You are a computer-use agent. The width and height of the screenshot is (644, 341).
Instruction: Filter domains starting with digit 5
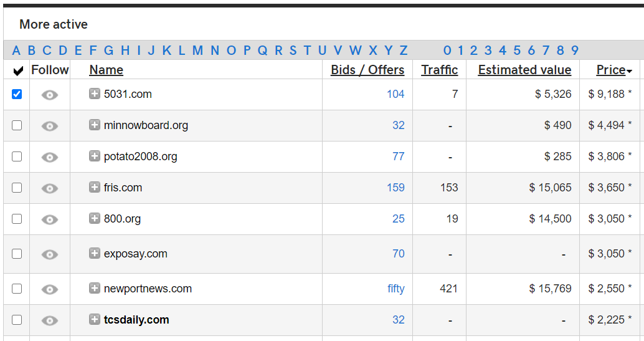(x=516, y=50)
